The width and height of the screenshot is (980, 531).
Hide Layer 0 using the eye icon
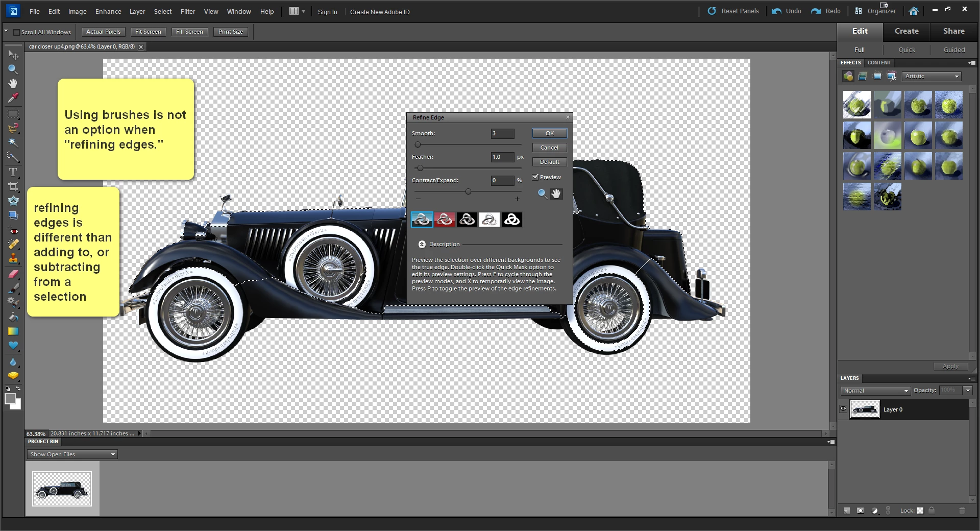pyautogui.click(x=843, y=409)
